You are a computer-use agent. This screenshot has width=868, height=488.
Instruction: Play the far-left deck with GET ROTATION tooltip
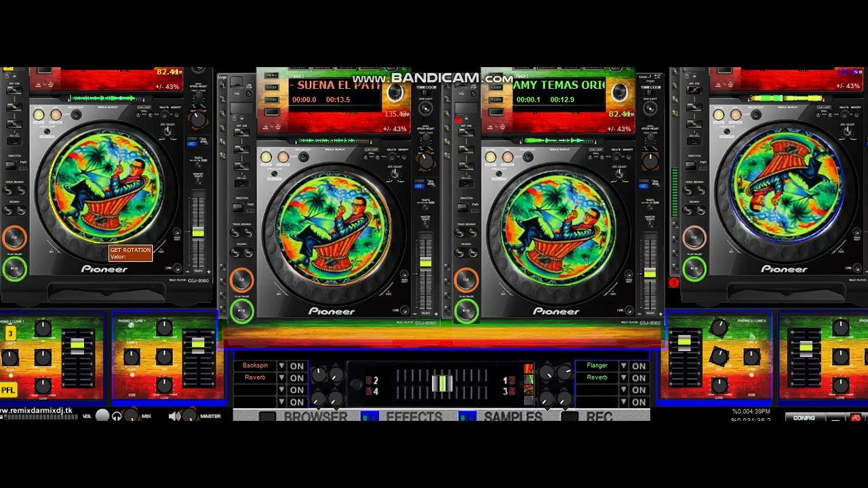[14, 269]
